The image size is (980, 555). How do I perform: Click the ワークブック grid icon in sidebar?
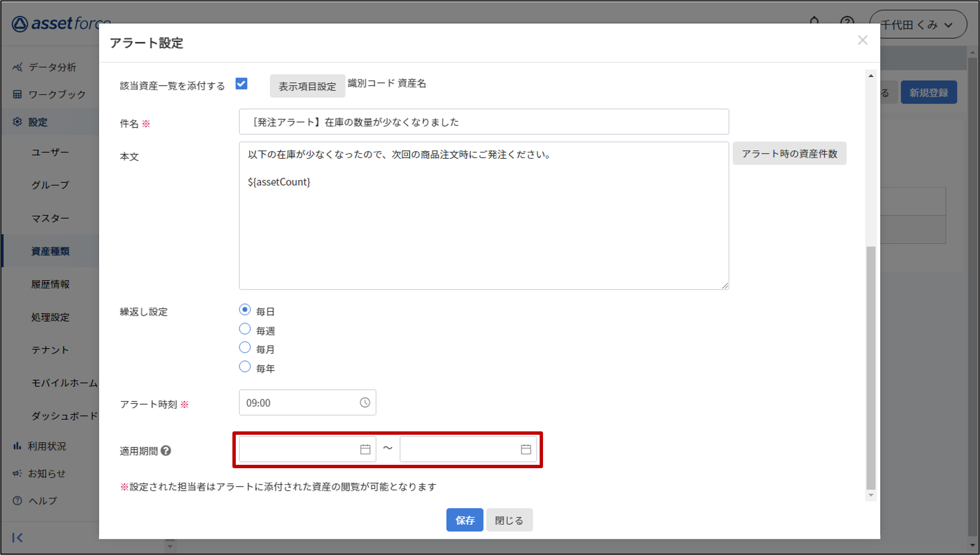click(x=17, y=94)
